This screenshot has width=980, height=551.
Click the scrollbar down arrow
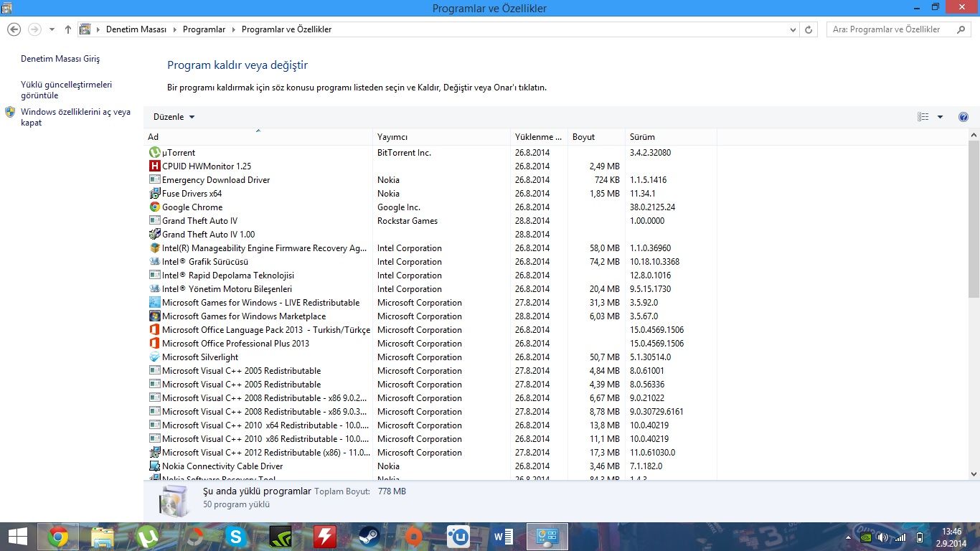974,474
